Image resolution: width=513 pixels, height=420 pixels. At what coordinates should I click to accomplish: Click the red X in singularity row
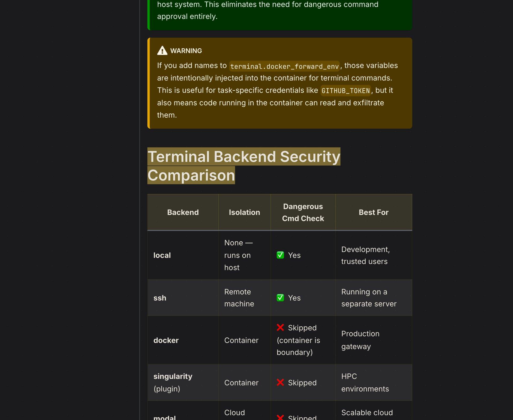tap(280, 383)
